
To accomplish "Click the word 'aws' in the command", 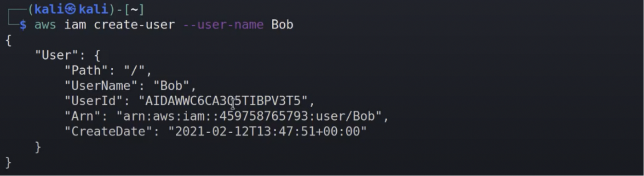I will [45, 25].
